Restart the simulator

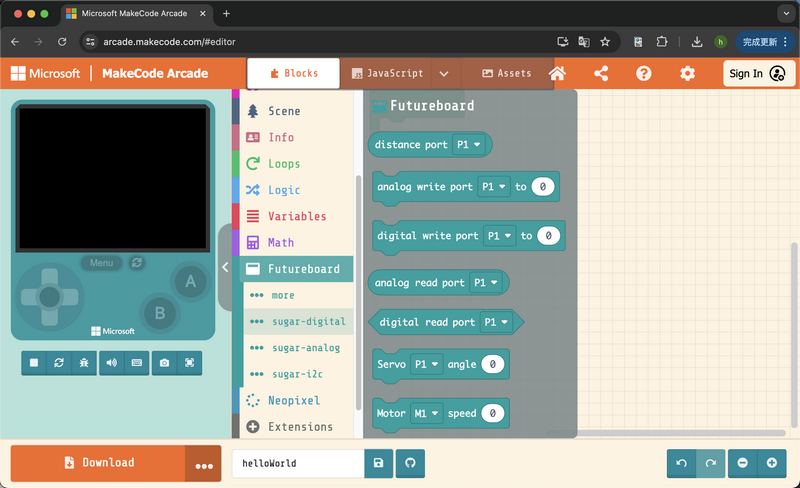point(59,363)
